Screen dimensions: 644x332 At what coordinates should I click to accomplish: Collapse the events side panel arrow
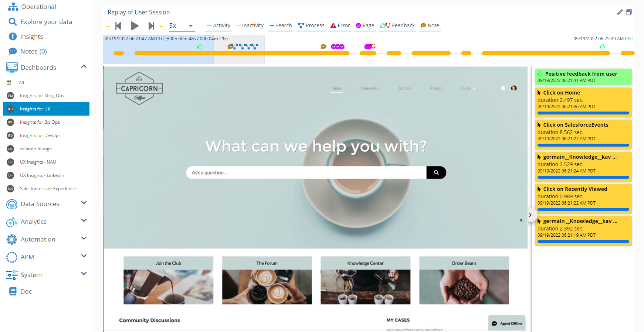530,215
